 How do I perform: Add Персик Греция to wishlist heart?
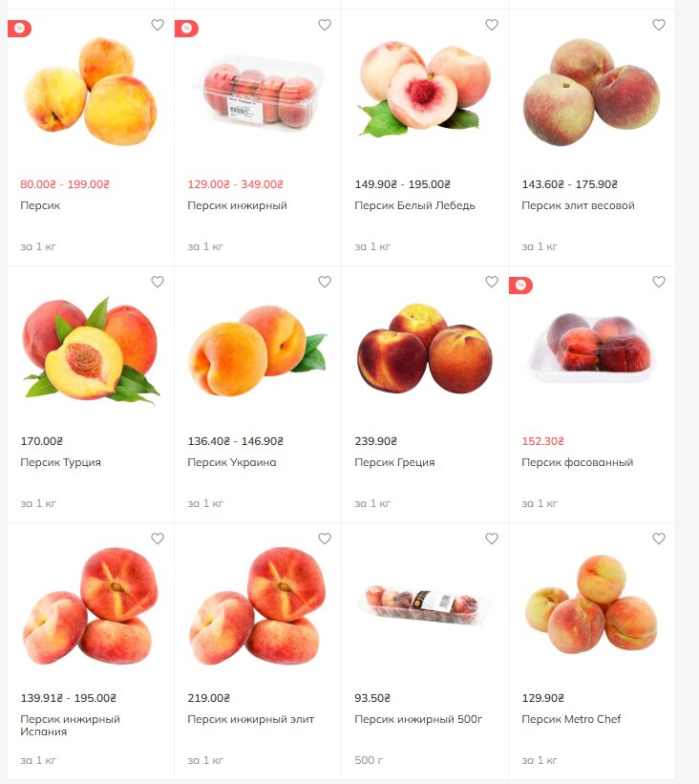coord(492,282)
